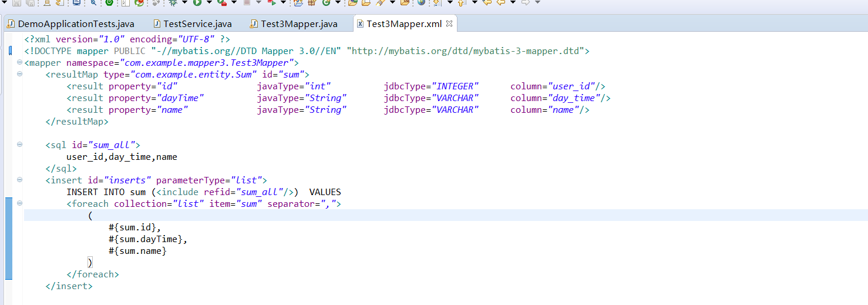Screen dimensions: 868x305
Task: Switch to Test3Mapper.java tab
Action: click(x=294, y=24)
